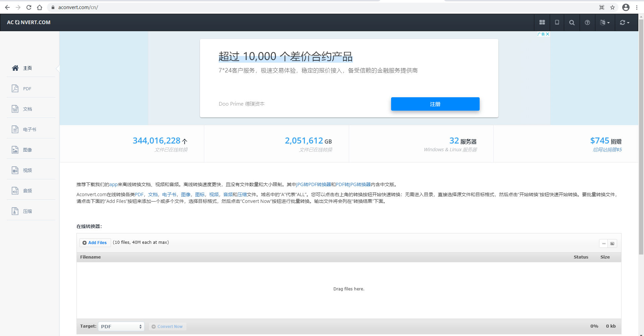Click the ad headline 超过 10,000 个差价合约产品
Image resolution: width=644 pixels, height=336 pixels.
click(285, 56)
